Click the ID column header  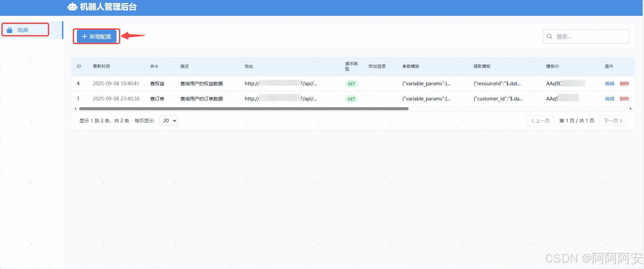click(79, 66)
